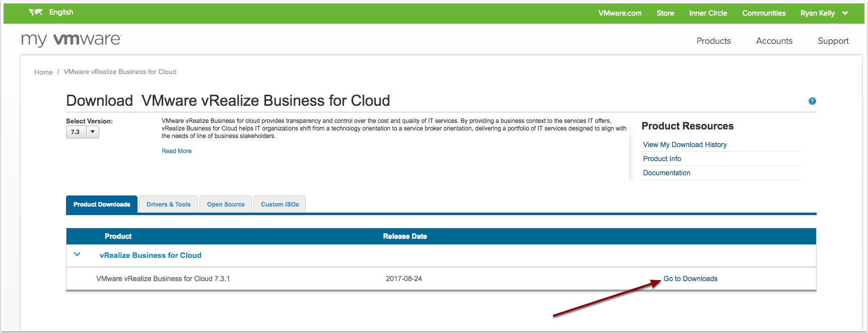The height and width of the screenshot is (333, 868).
Task: Click the Release Date column header
Action: 405,236
